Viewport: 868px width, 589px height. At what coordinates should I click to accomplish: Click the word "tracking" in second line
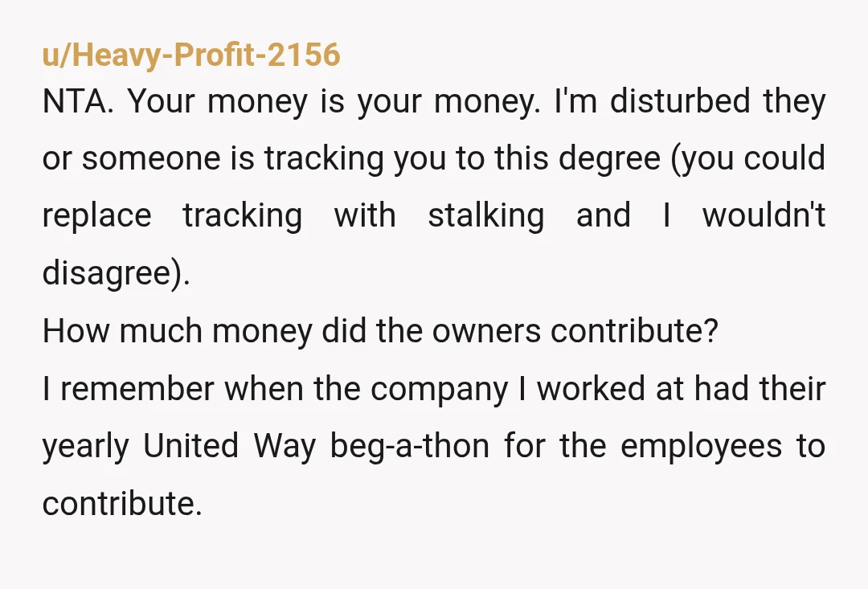[324, 159]
